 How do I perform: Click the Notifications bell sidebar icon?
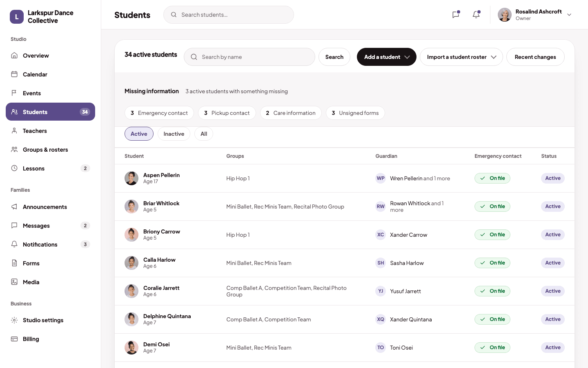point(14,245)
